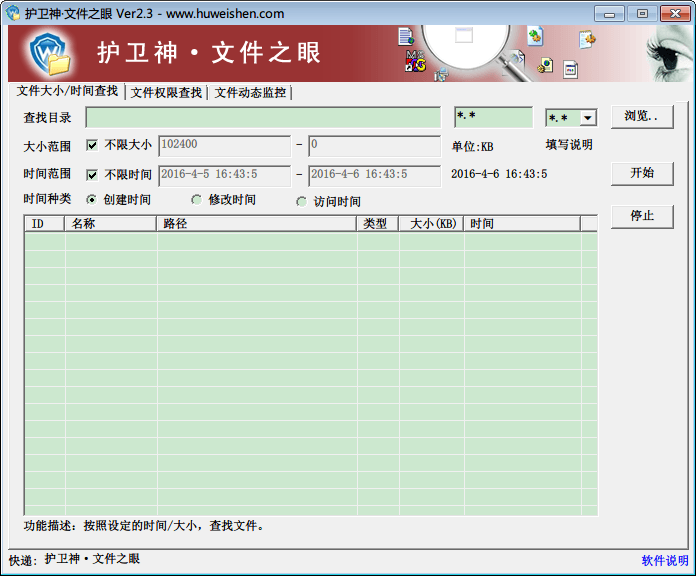This screenshot has width=696, height=576.
Task: Click the 停止 stop button
Action: (x=642, y=217)
